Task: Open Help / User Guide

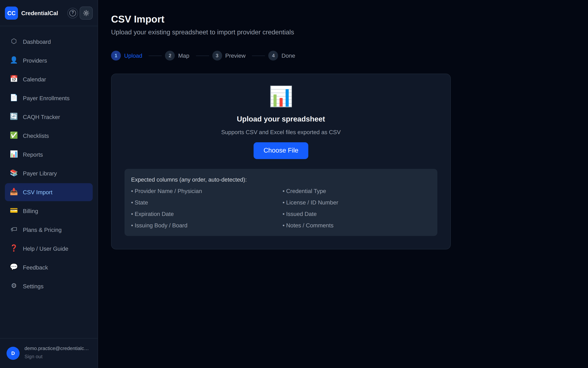Action: 49,249
